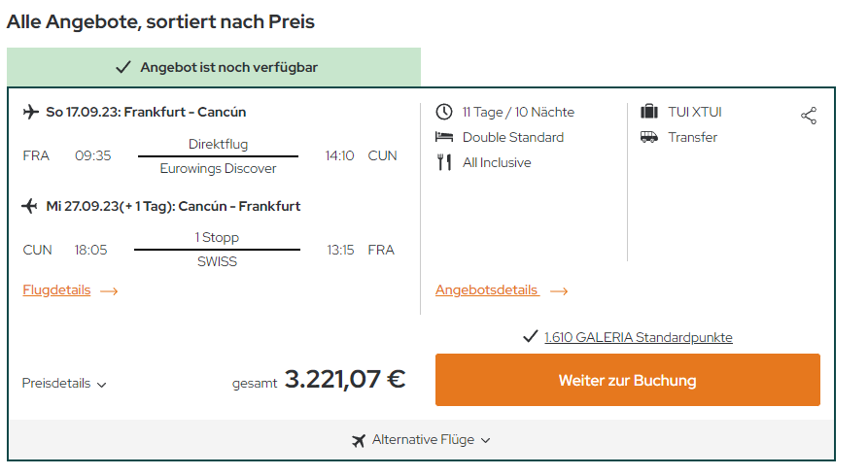Open the Angebotsdetails link
Image resolution: width=868 pixels, height=476 pixels.
tap(487, 290)
